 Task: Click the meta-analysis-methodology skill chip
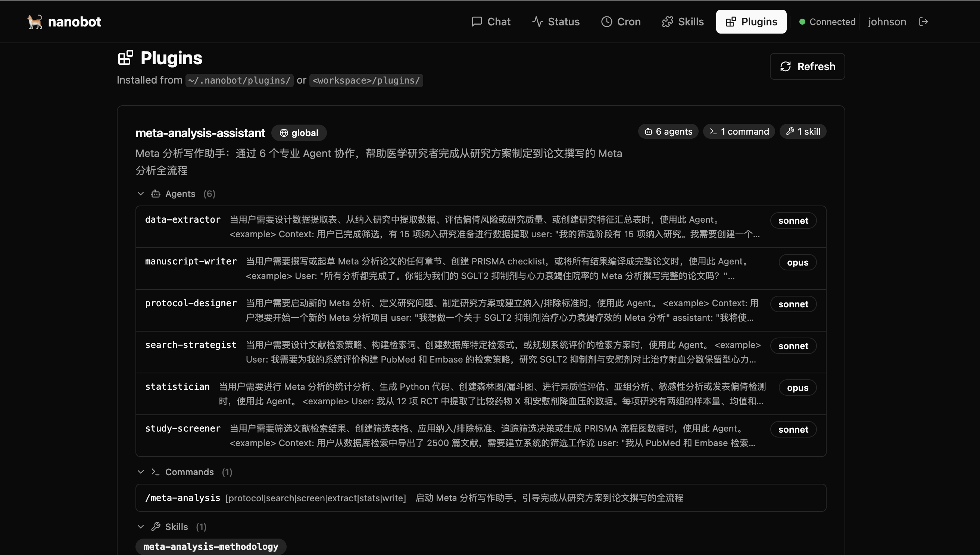click(210, 546)
